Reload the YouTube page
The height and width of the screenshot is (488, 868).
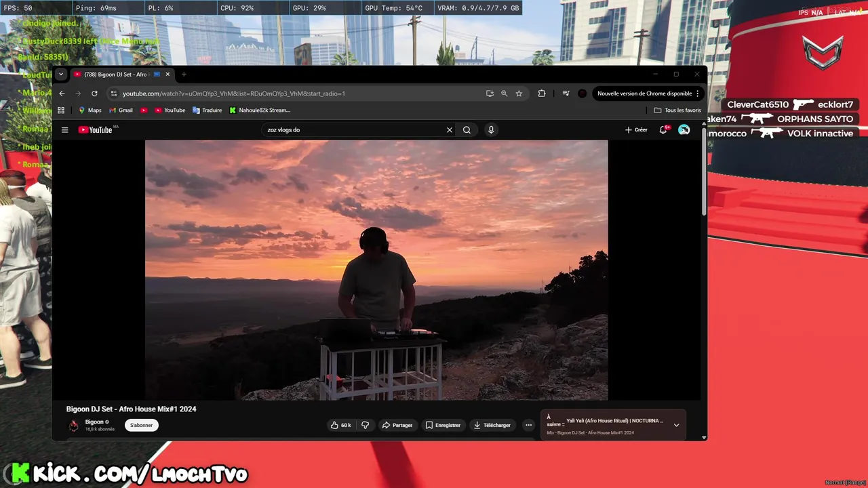94,94
